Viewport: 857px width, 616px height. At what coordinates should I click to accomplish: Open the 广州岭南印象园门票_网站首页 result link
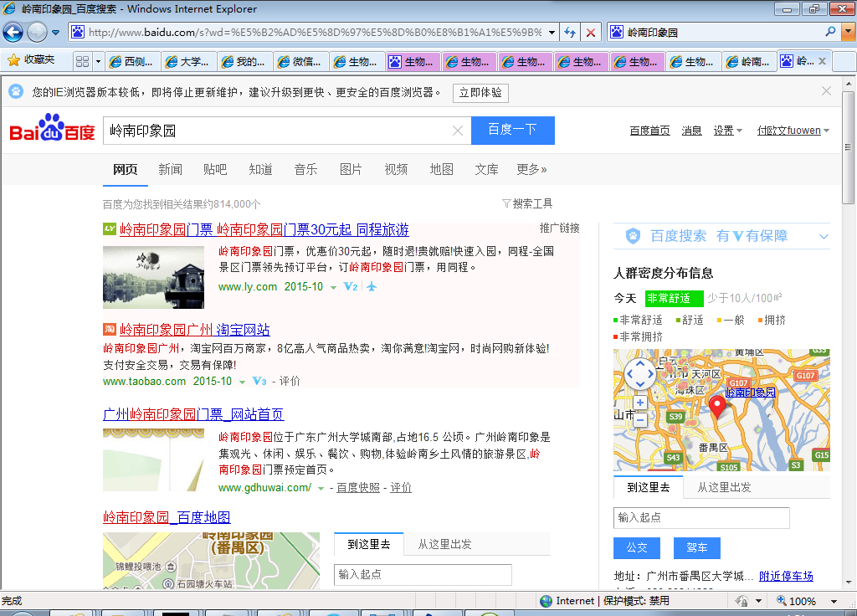click(193, 414)
